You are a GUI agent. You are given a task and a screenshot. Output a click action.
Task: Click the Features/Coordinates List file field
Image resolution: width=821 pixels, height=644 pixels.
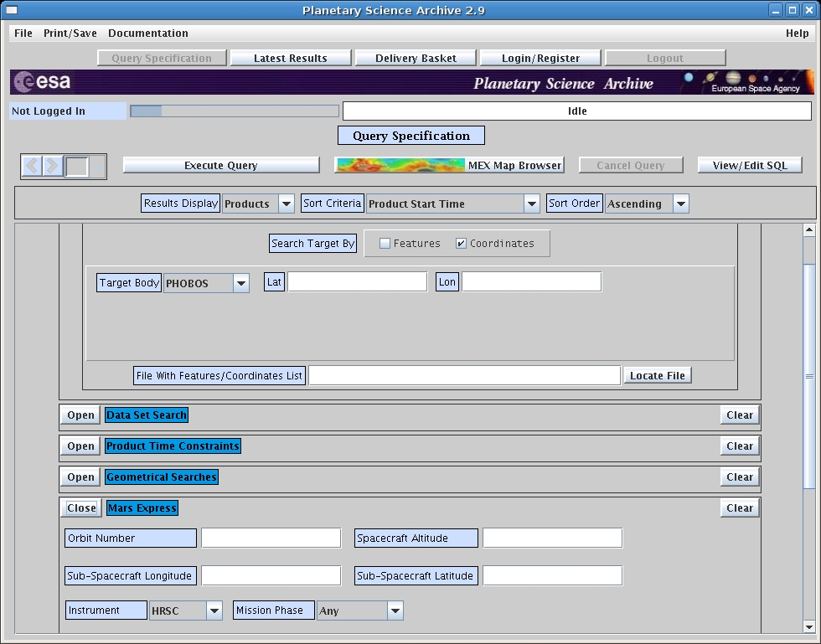tap(464, 375)
